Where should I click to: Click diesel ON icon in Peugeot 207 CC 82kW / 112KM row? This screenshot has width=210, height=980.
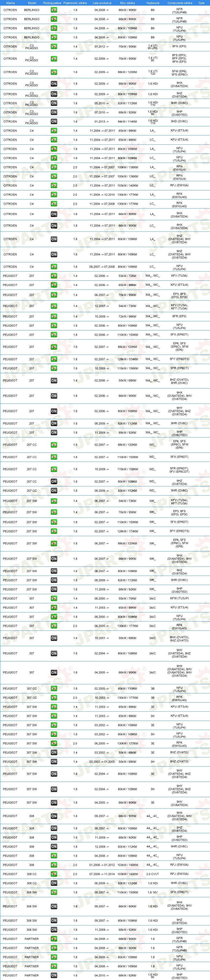click(x=54, y=490)
